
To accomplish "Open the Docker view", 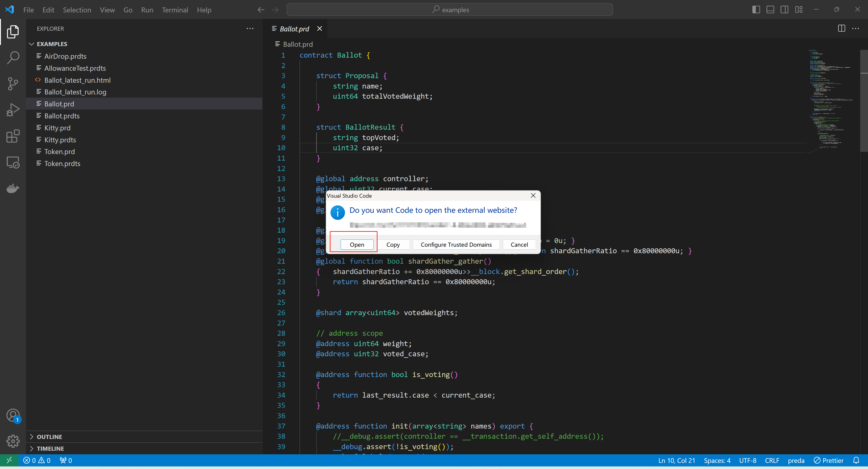I will pyautogui.click(x=13, y=188).
